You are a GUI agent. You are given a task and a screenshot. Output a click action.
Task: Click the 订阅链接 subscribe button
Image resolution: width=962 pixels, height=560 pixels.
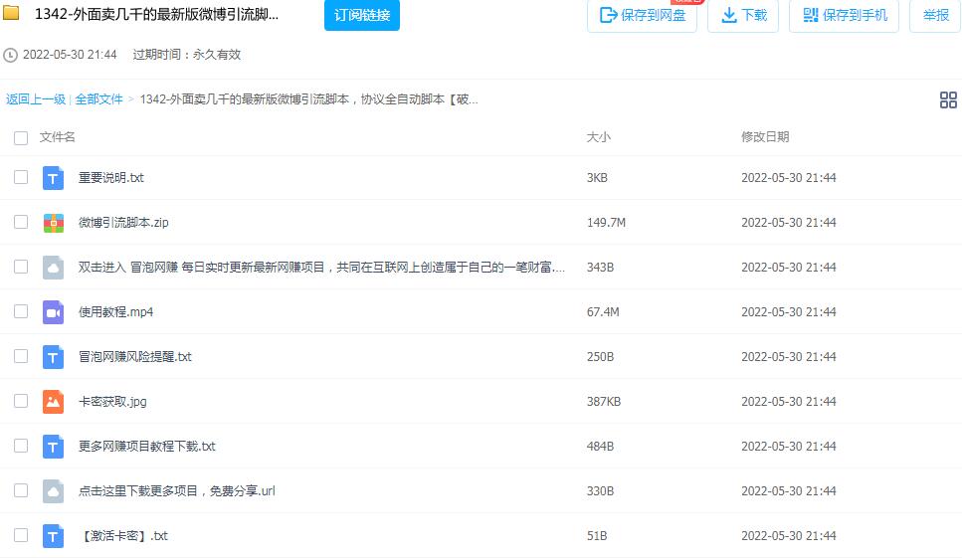coord(362,15)
